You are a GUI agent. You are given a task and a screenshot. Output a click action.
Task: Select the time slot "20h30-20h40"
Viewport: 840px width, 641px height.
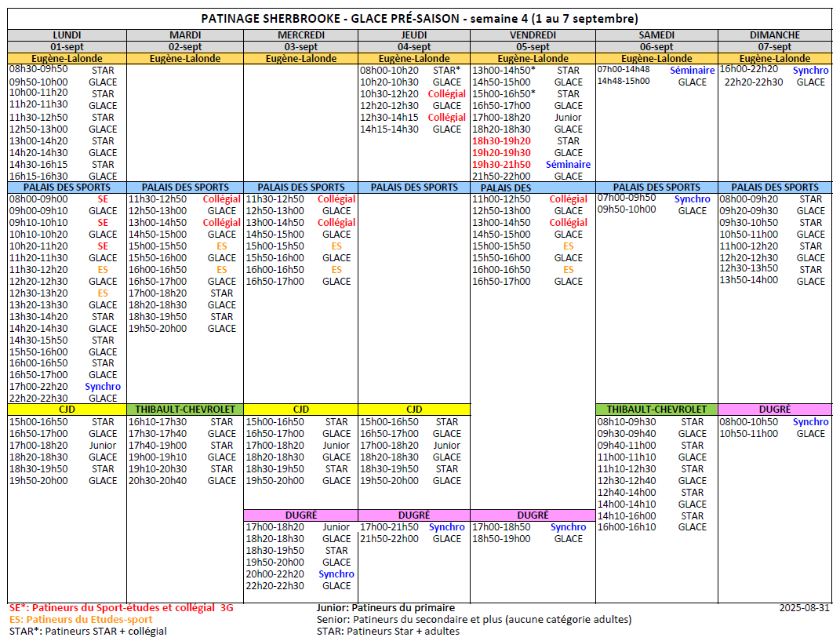click(x=158, y=481)
